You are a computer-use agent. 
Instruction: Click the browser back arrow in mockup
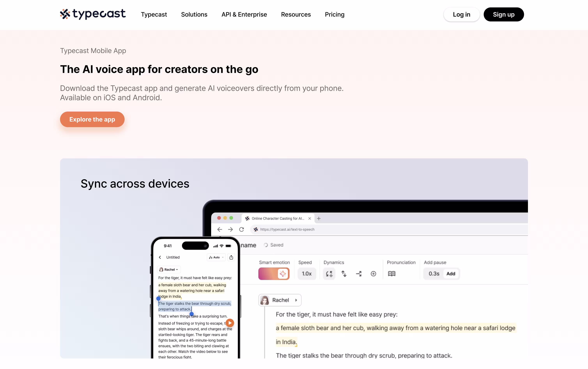click(220, 229)
